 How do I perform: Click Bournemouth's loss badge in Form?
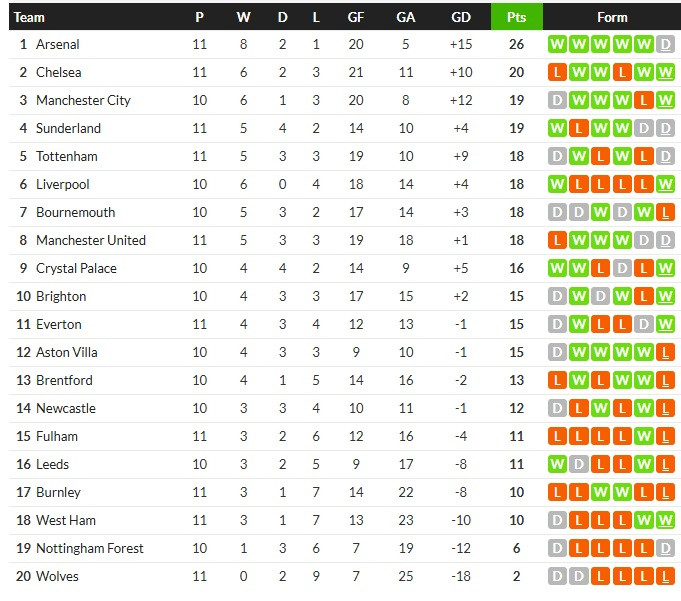[x=666, y=212]
